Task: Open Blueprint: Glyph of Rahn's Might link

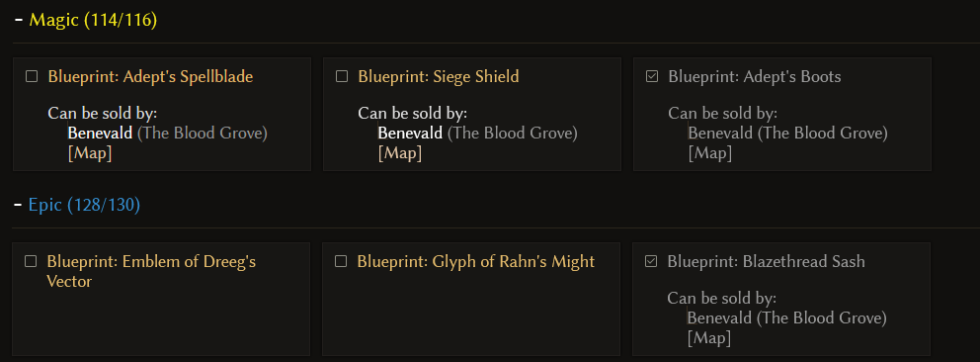Action: tap(475, 261)
